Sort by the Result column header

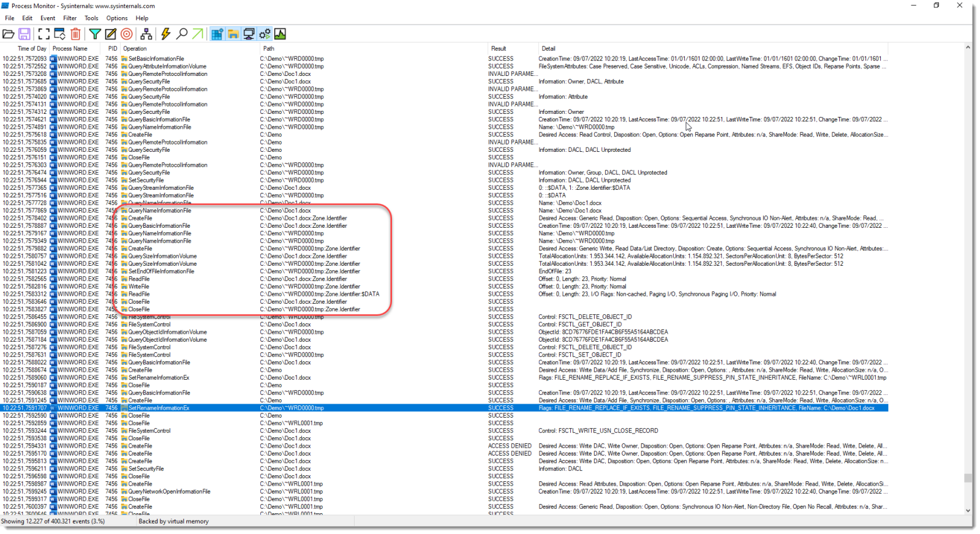(499, 48)
